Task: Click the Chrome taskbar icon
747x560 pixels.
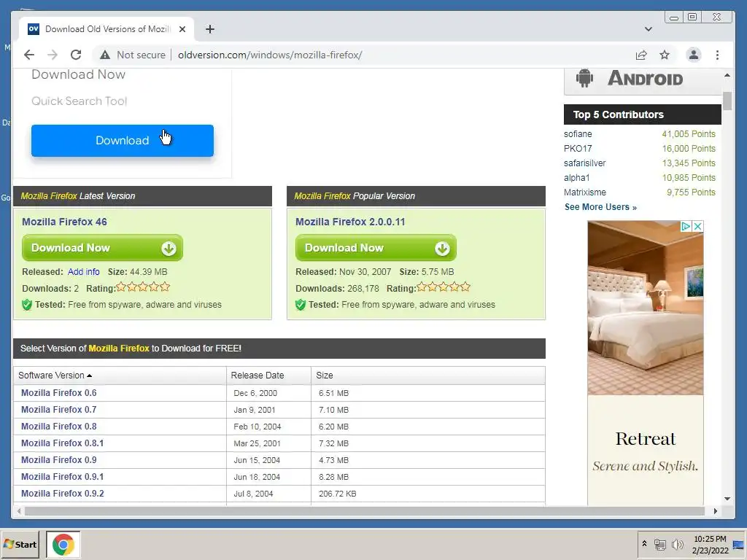Action: [63, 544]
